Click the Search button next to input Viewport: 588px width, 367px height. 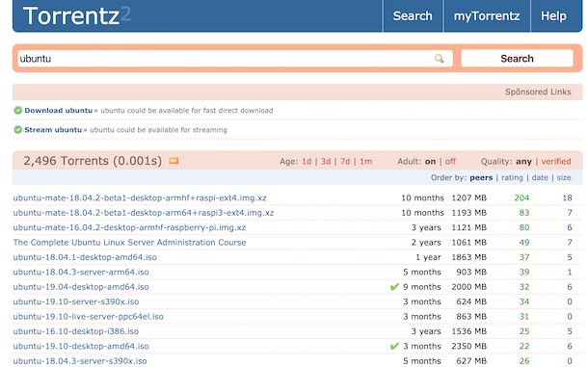pos(517,59)
